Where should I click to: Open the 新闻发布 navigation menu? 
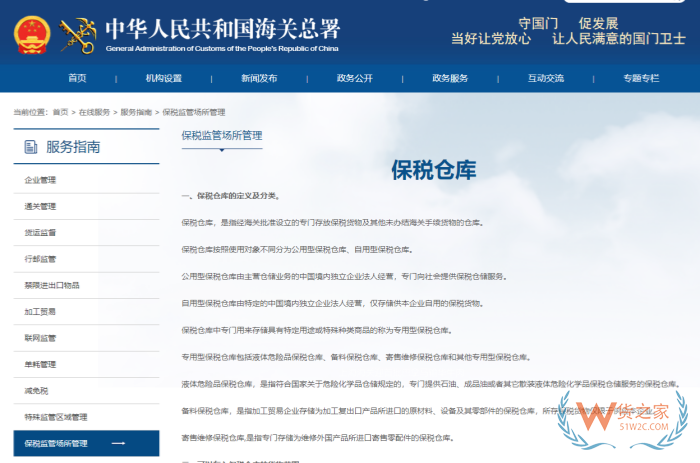259,78
